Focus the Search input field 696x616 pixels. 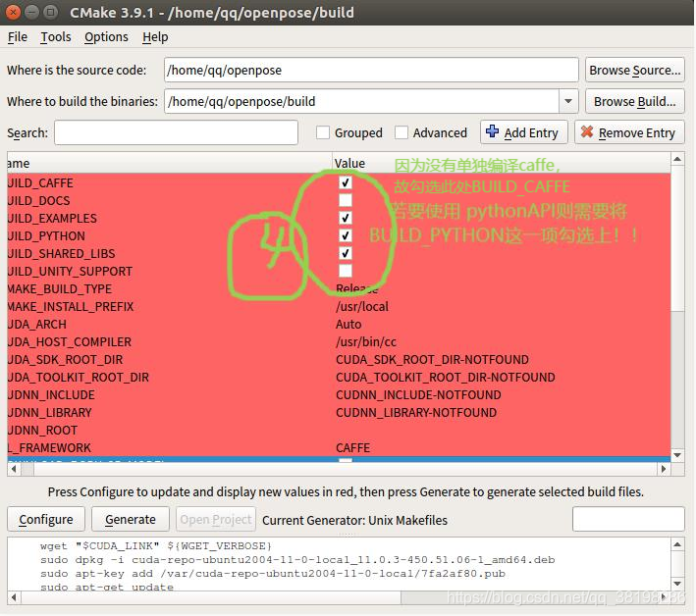tap(176, 132)
